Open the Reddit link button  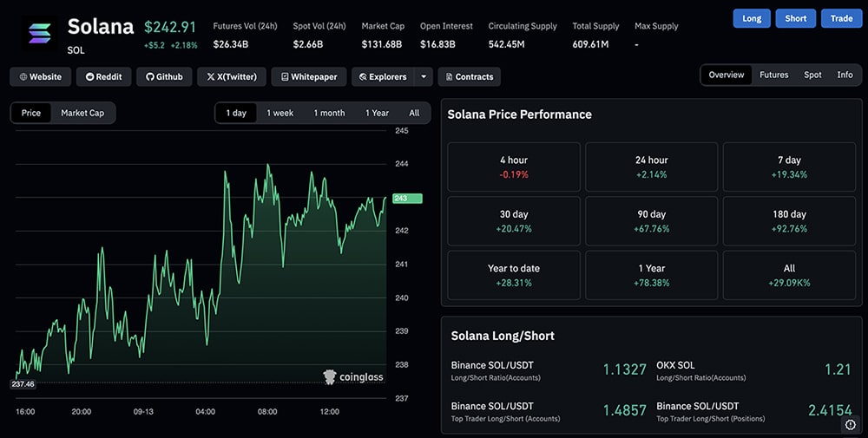point(103,77)
